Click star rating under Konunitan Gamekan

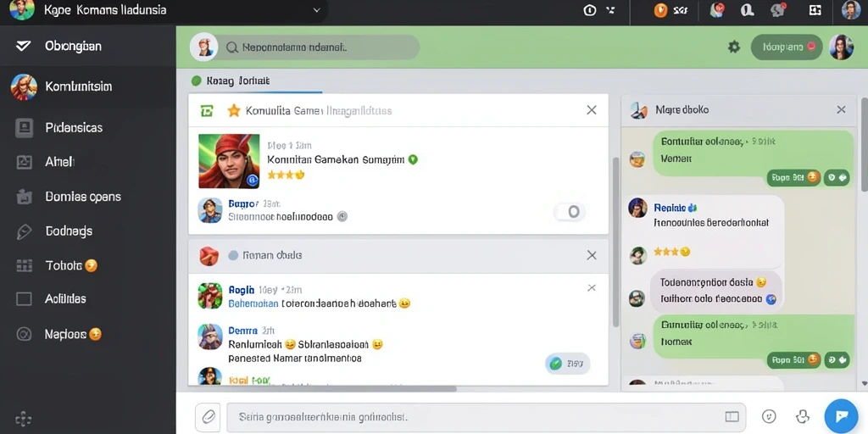(x=286, y=175)
